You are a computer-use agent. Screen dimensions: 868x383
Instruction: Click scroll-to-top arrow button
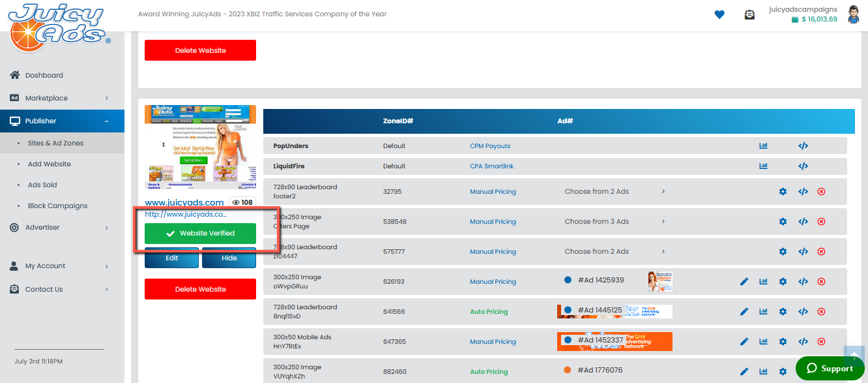coord(853,355)
